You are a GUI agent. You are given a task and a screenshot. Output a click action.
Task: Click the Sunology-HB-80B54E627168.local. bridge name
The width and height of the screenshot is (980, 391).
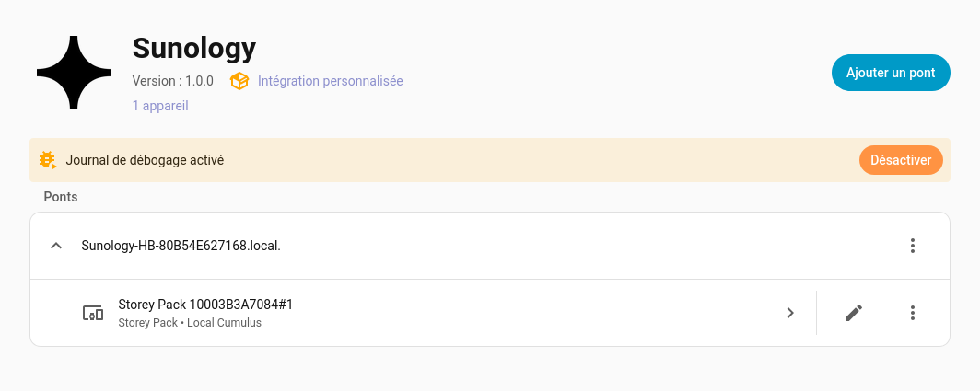(181, 246)
